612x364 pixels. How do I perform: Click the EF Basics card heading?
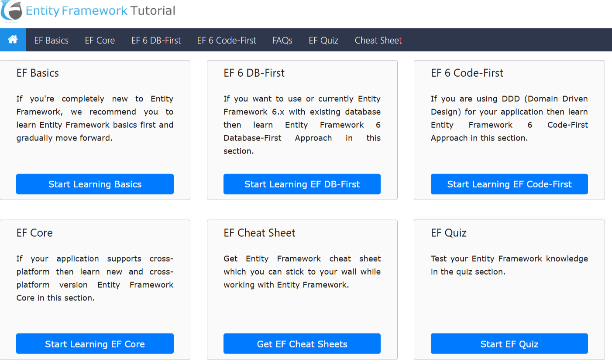(38, 73)
